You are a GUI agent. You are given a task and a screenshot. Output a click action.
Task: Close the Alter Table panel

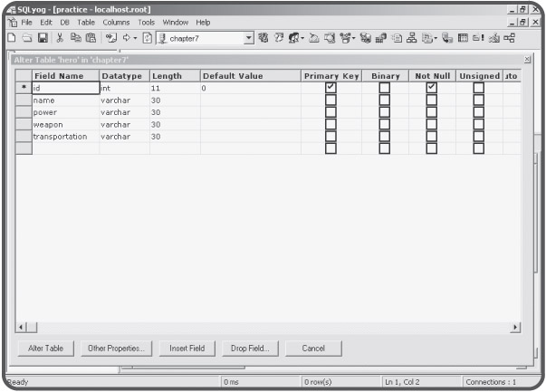528,59
